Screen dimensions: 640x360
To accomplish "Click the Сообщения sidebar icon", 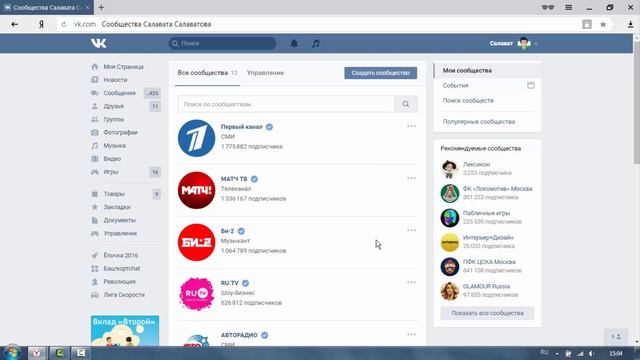I will point(95,93).
